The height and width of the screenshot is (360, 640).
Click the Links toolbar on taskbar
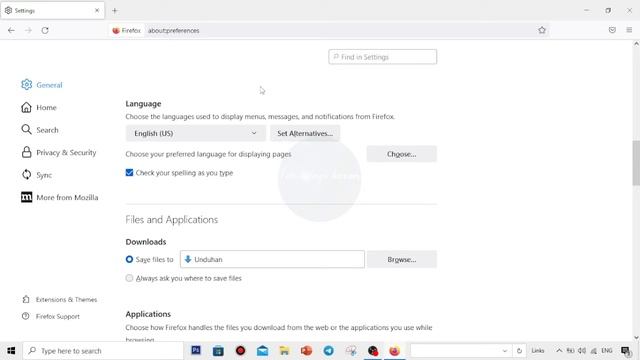click(538, 351)
